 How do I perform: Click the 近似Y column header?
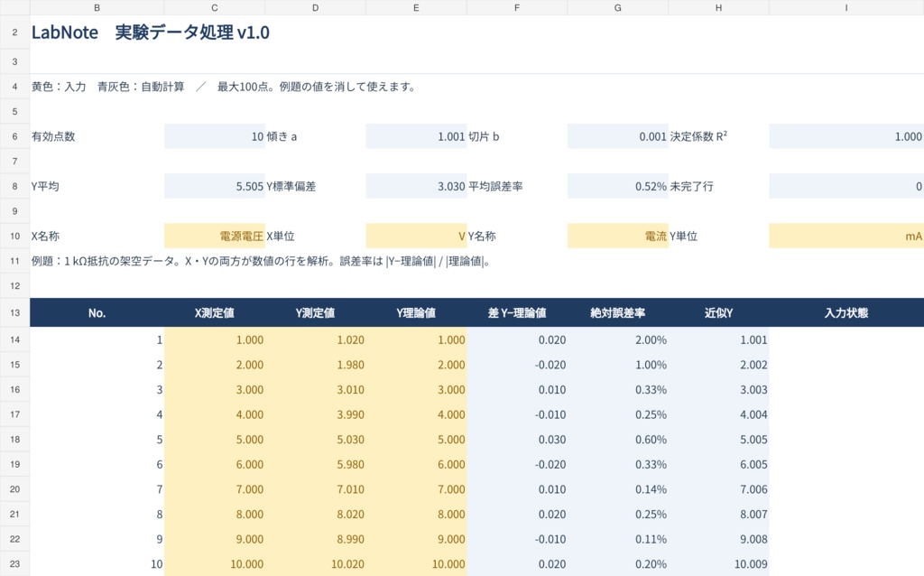pos(718,312)
